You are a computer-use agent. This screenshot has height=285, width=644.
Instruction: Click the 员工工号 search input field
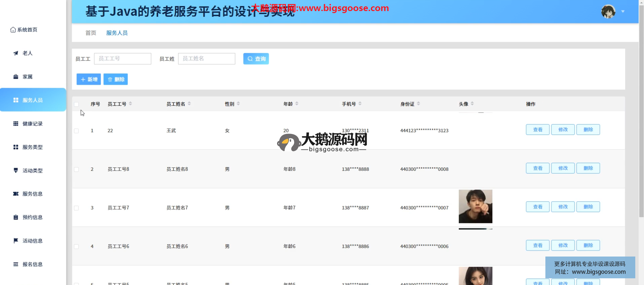[x=123, y=59]
